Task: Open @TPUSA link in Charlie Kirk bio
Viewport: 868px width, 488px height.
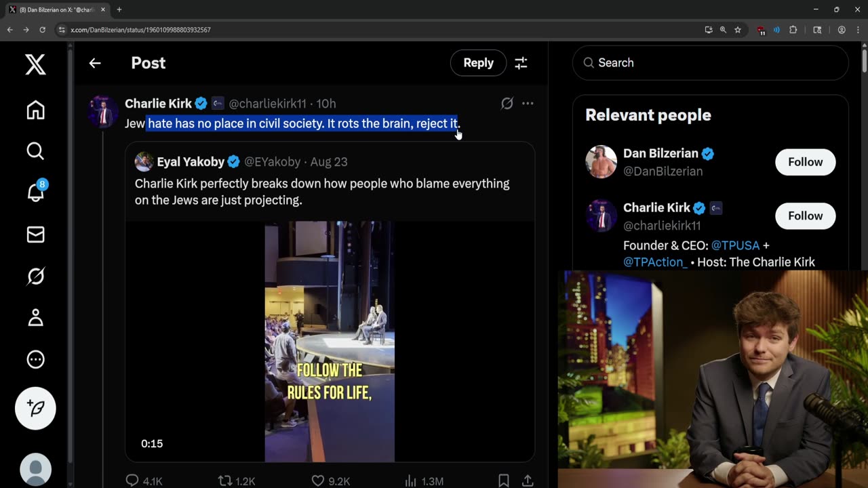Action: pyautogui.click(x=735, y=245)
